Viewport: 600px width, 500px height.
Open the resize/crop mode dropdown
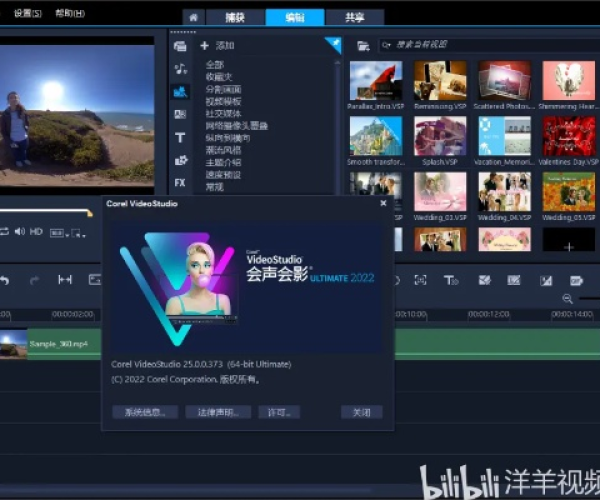pyautogui.click(x=78, y=233)
